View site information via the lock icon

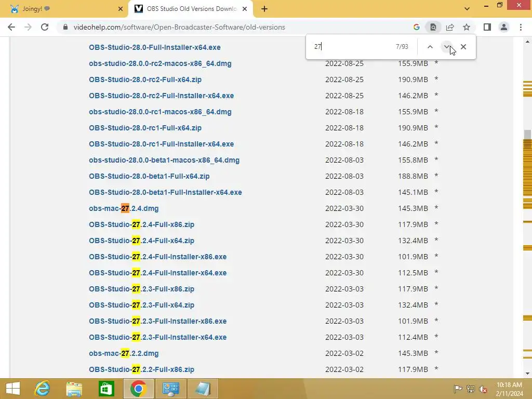(65, 27)
